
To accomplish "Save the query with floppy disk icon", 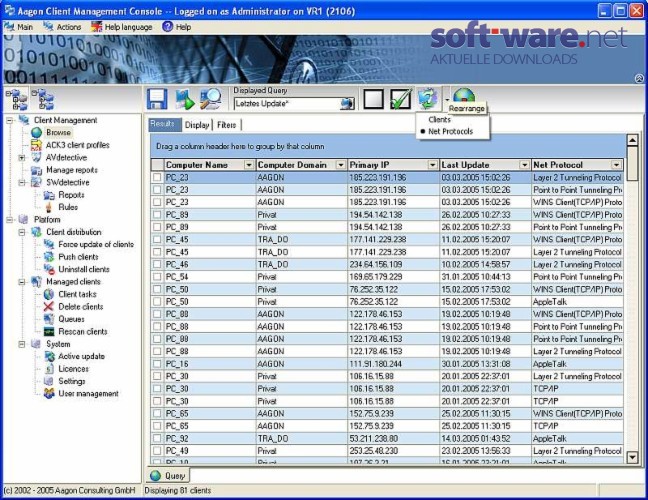I will (157, 99).
